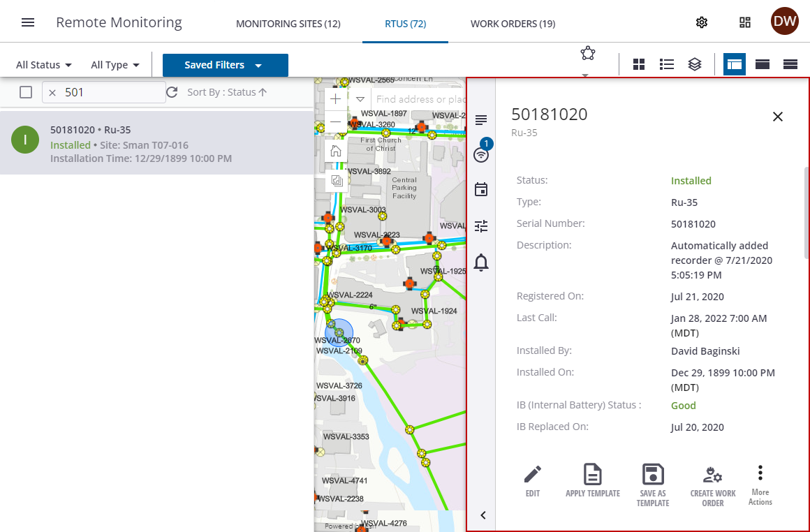Click Apply Template button
810x532 pixels.
(593, 480)
